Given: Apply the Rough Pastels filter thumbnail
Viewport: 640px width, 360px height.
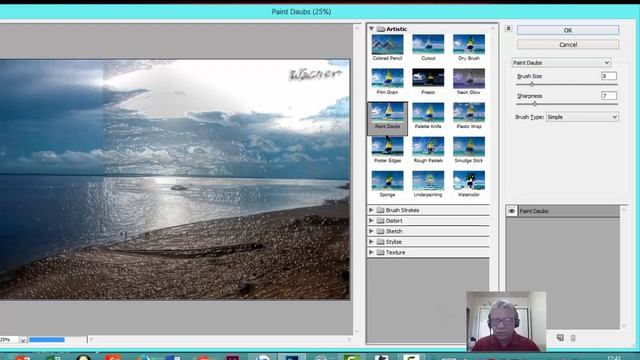Looking at the screenshot, I should click(x=428, y=147).
